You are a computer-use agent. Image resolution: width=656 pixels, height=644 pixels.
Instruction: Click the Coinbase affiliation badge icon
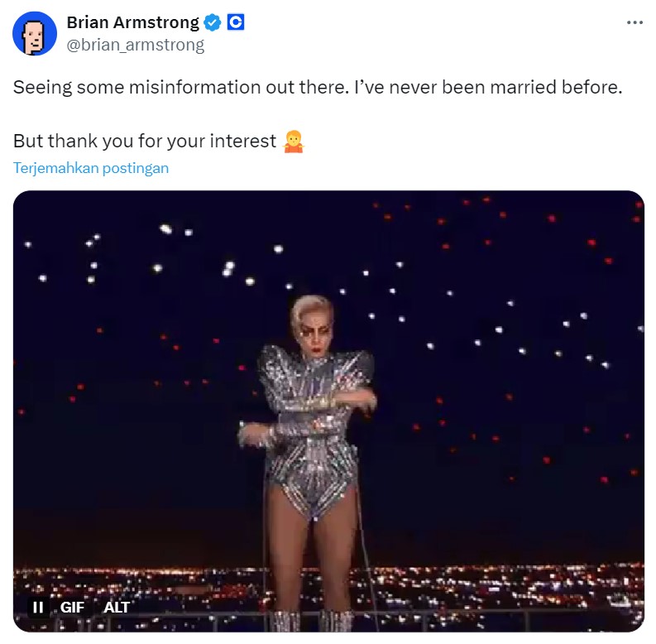(x=236, y=22)
